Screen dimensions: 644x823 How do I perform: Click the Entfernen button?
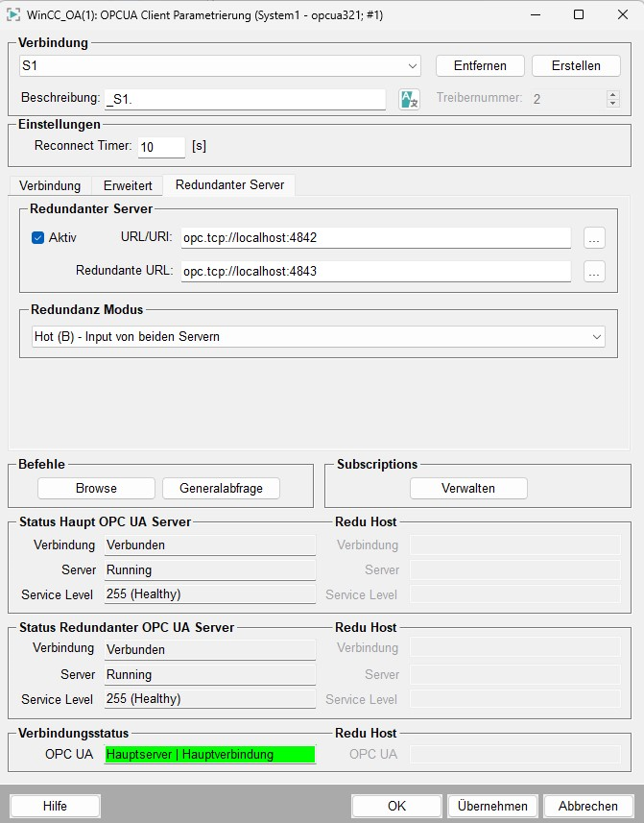point(480,65)
